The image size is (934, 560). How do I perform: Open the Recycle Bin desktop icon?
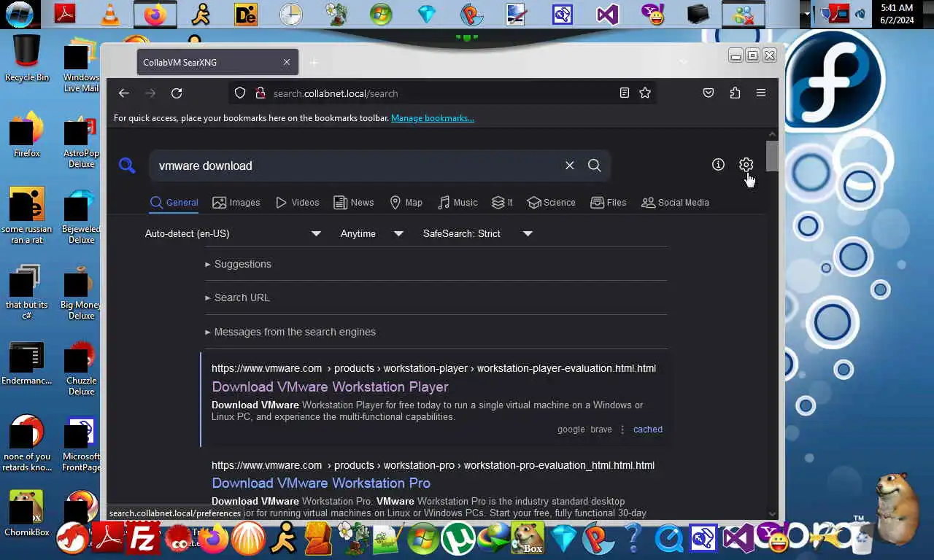27,58
